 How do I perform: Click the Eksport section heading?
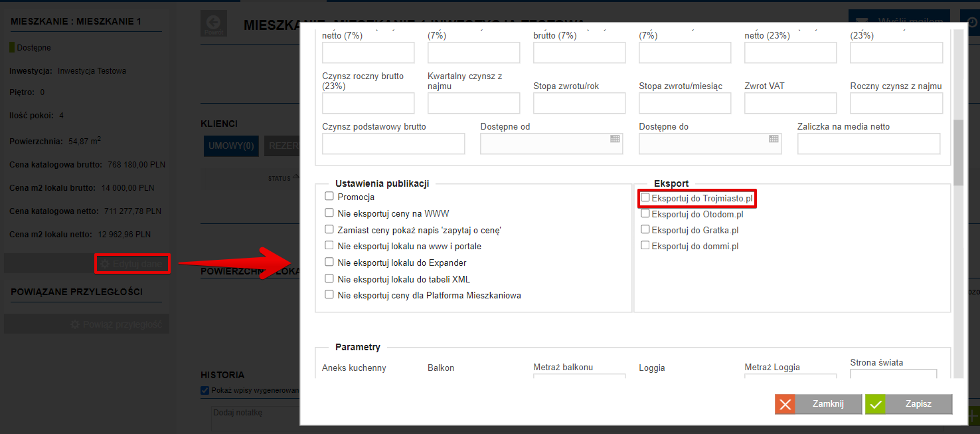click(x=671, y=183)
